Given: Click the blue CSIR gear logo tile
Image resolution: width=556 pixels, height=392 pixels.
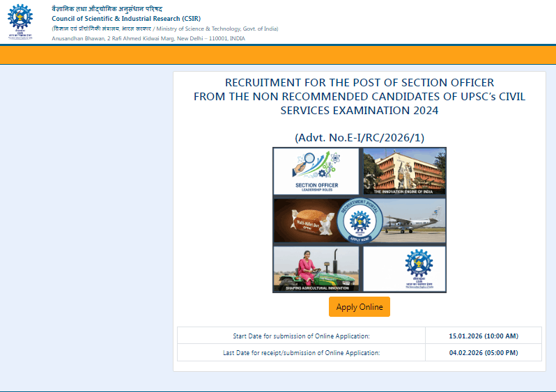Looking at the screenshot, I should point(404,269).
